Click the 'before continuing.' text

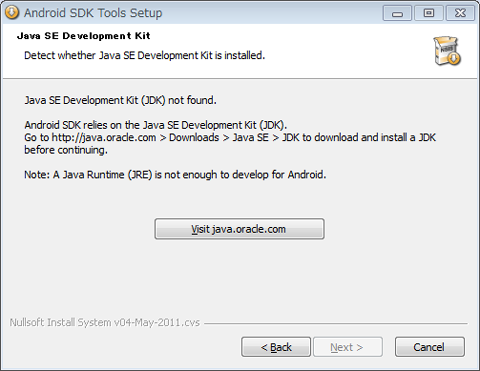66,150
